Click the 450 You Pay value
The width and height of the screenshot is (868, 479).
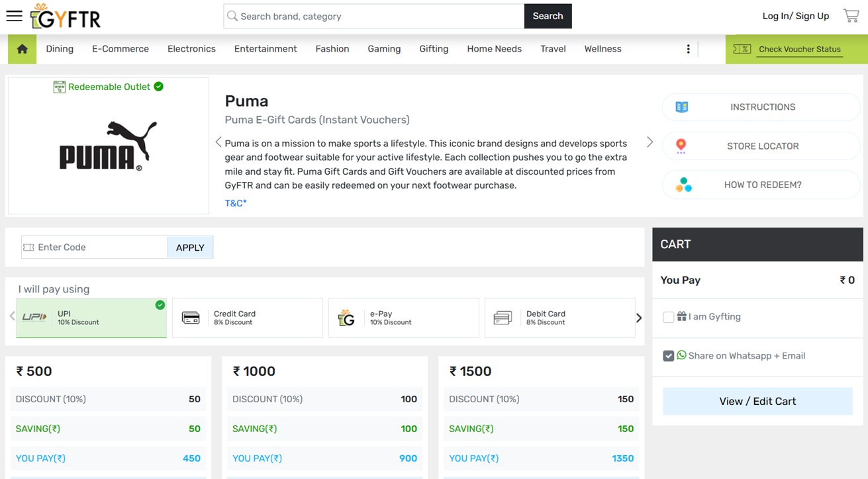tap(191, 458)
